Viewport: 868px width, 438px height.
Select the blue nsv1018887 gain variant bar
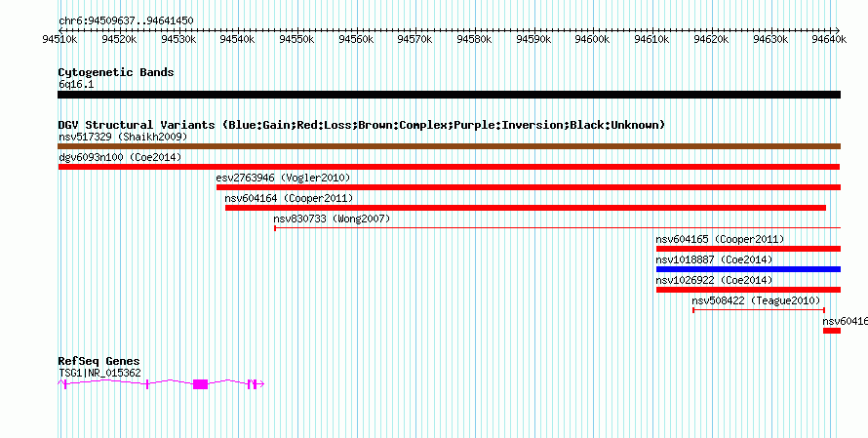[748, 269]
